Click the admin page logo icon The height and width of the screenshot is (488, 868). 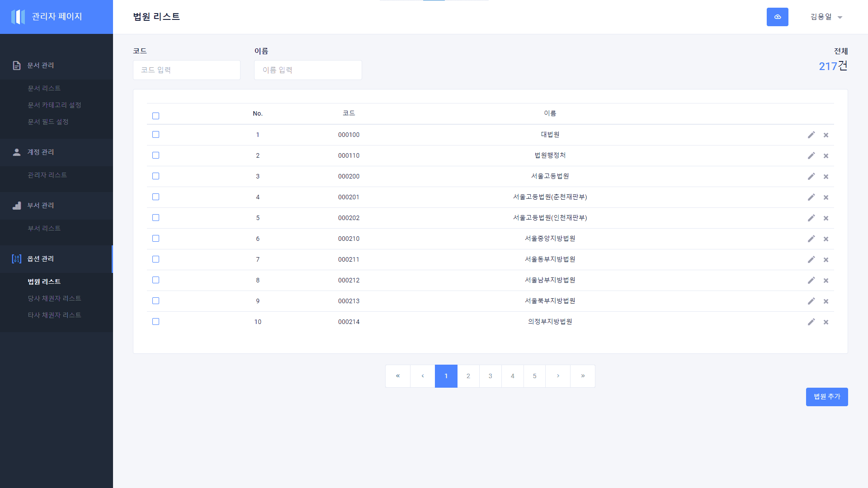tap(18, 17)
